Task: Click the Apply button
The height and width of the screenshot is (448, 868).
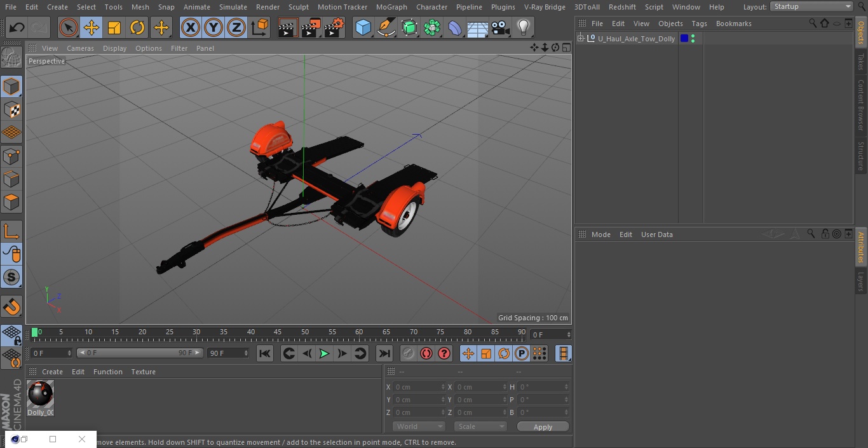Action: [543, 426]
